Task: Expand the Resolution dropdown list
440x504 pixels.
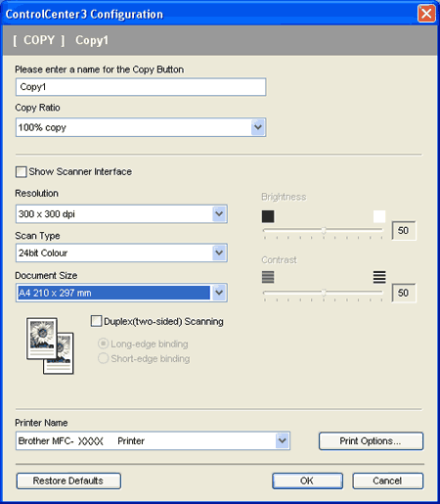Action: coord(219,214)
